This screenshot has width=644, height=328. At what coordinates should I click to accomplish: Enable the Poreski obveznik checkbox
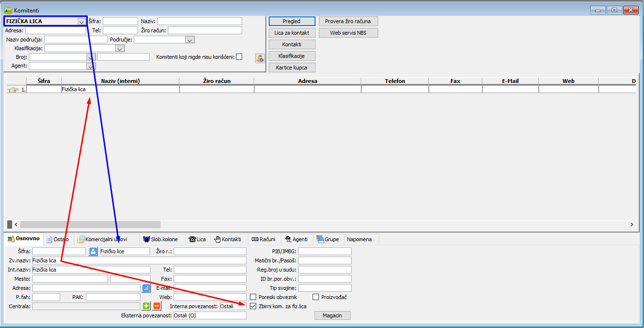coord(253,297)
